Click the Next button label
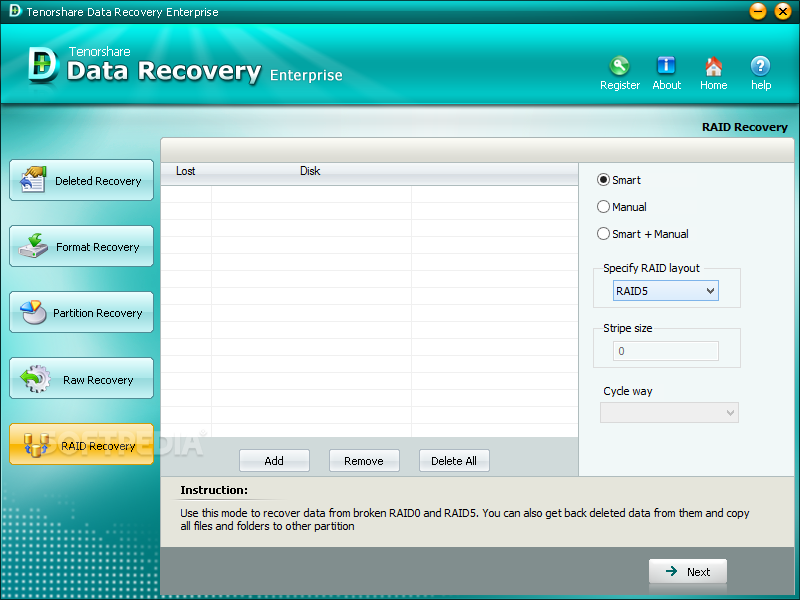The height and width of the screenshot is (600, 800). pyautogui.click(x=698, y=572)
